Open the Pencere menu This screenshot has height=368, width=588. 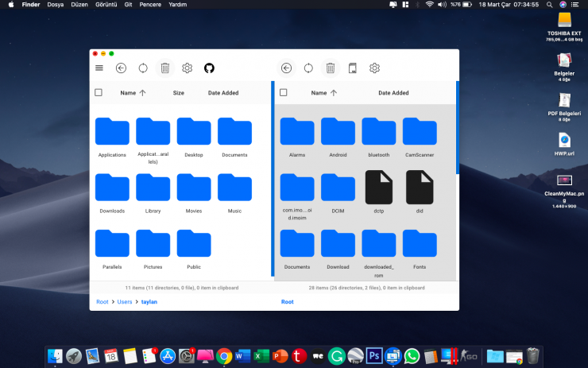coord(150,5)
